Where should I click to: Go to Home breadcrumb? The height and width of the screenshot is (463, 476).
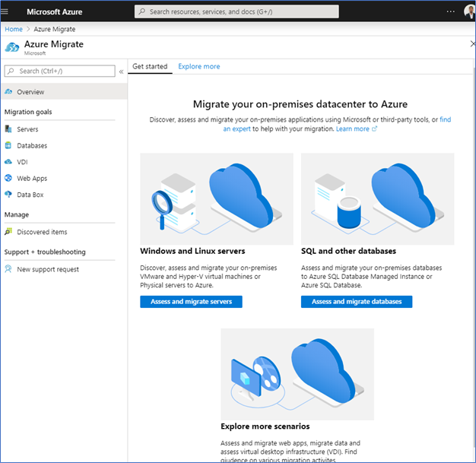click(14, 29)
